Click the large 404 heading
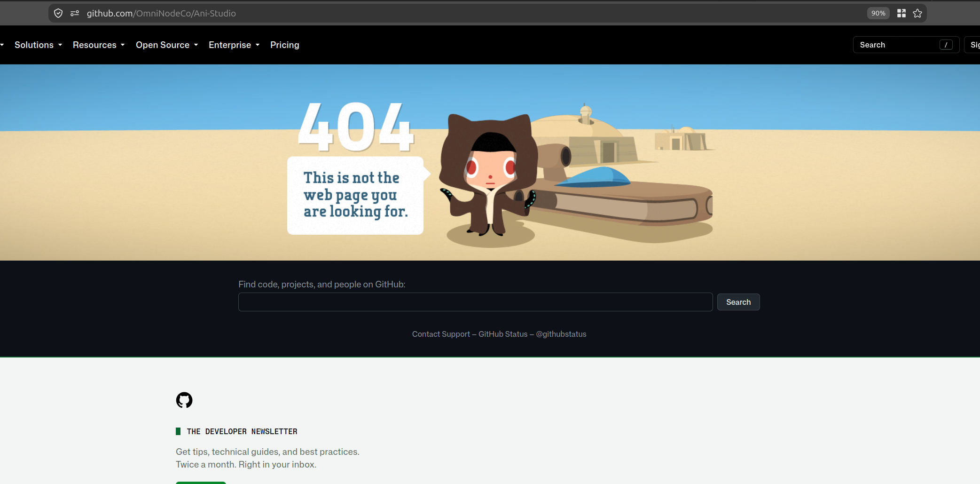 coord(356,127)
